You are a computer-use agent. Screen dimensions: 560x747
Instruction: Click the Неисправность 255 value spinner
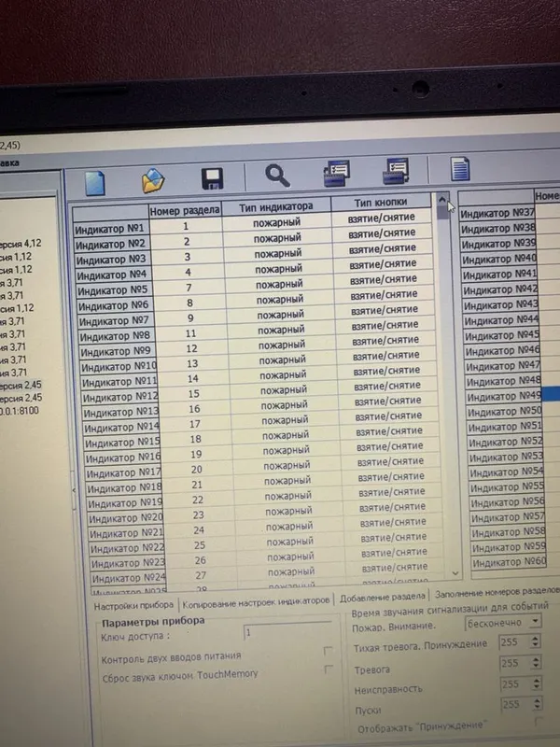(521, 684)
